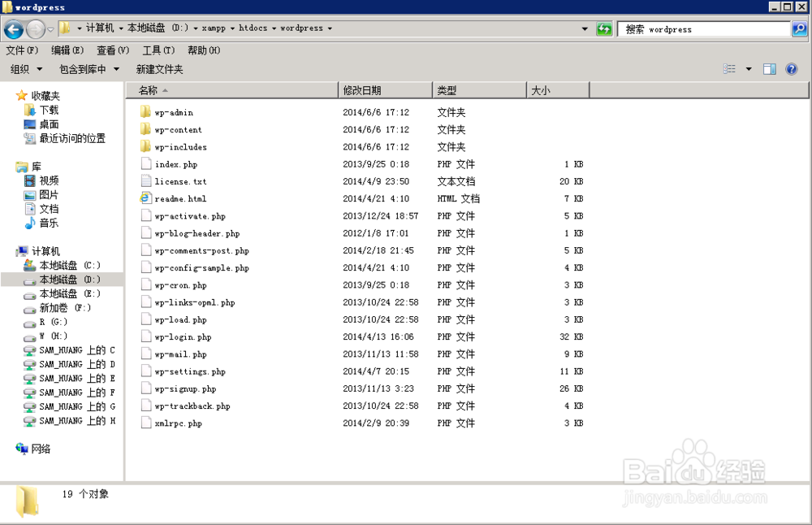Open the 查看(V) menu
Screen dimensions: 812x525
(113, 50)
